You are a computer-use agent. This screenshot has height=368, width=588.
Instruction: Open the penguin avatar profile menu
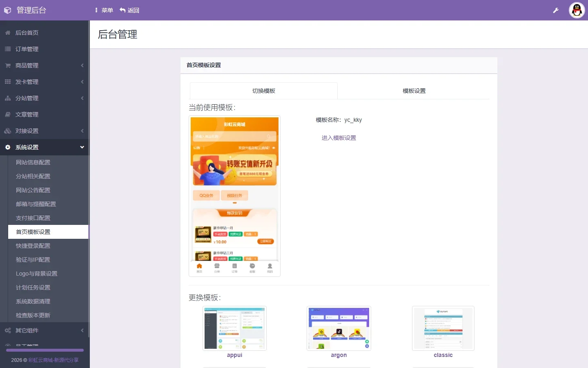click(577, 10)
